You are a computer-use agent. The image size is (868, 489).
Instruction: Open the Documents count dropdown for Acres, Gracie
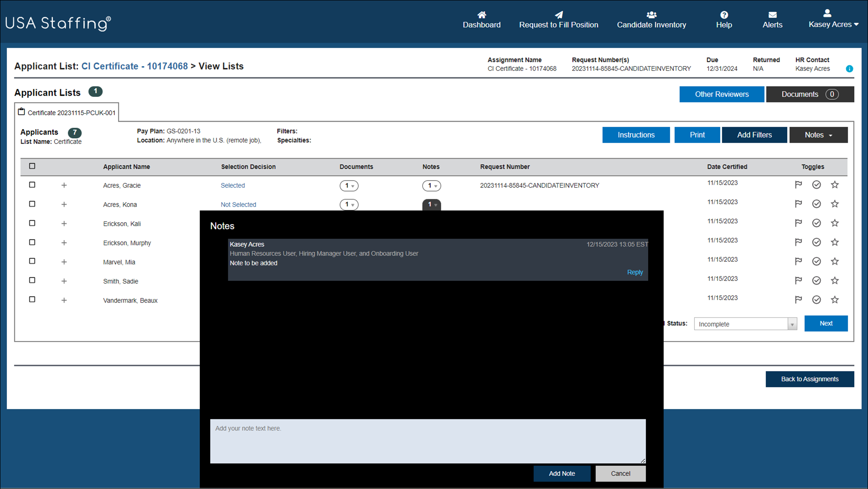349,186
